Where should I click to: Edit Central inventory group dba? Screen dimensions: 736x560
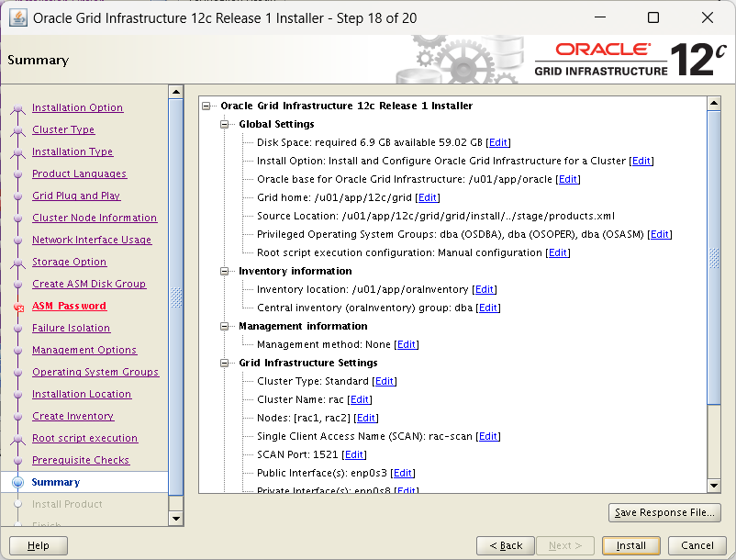tap(488, 308)
